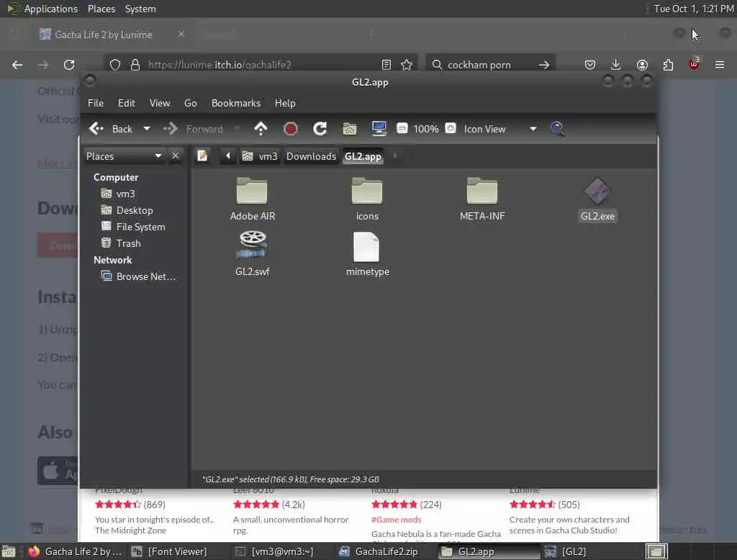Open the Firefox Downloads panel
The height and width of the screenshot is (560, 737).
click(616, 64)
